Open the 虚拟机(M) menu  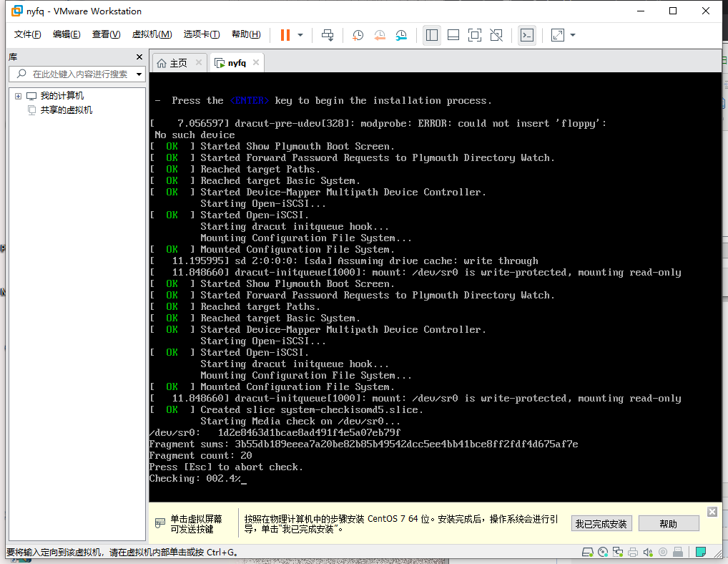(152, 34)
